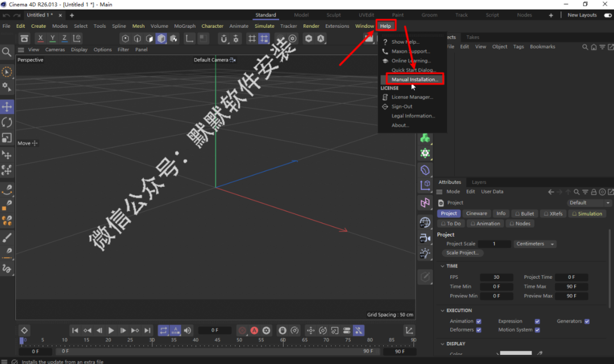
Task: Select the Rotate tool in left toolbar
Action: [7, 122]
